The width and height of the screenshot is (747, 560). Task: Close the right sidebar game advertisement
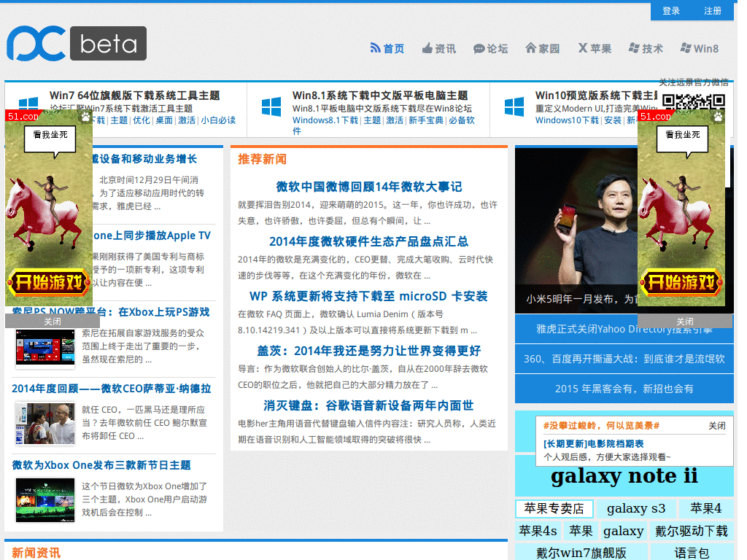pos(684,321)
